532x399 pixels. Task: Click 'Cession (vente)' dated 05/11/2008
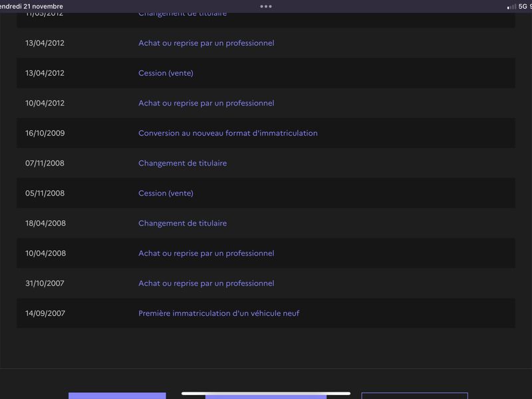tap(166, 193)
